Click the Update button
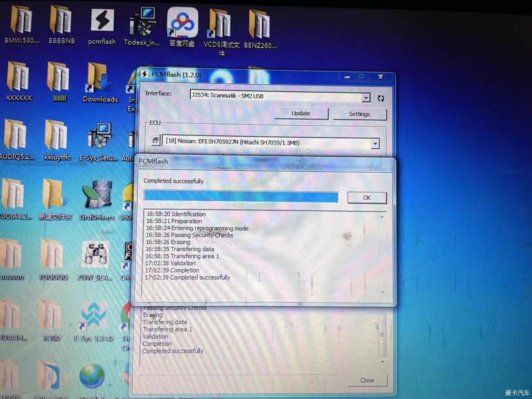 coord(301,113)
